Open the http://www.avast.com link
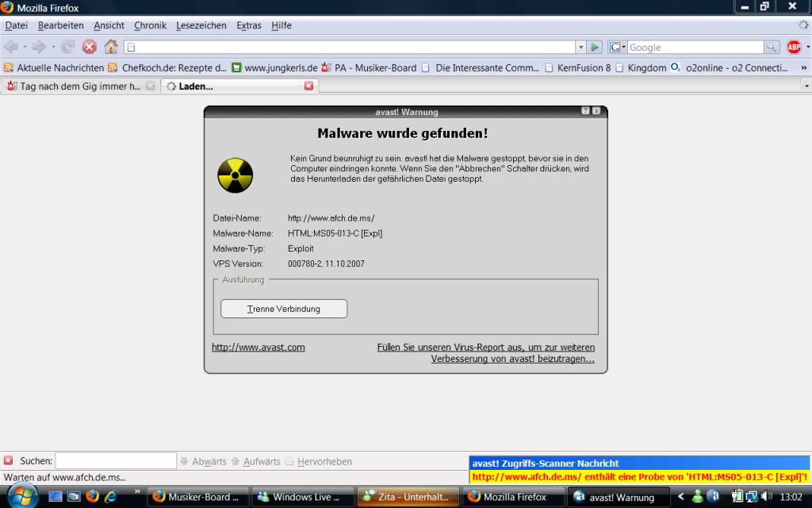 point(259,348)
